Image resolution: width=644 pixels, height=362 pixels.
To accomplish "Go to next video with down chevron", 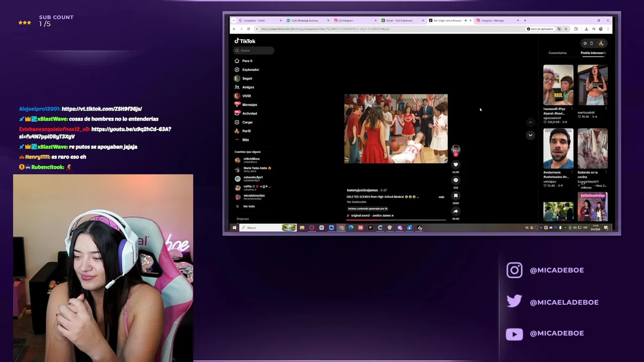I will (x=530, y=135).
